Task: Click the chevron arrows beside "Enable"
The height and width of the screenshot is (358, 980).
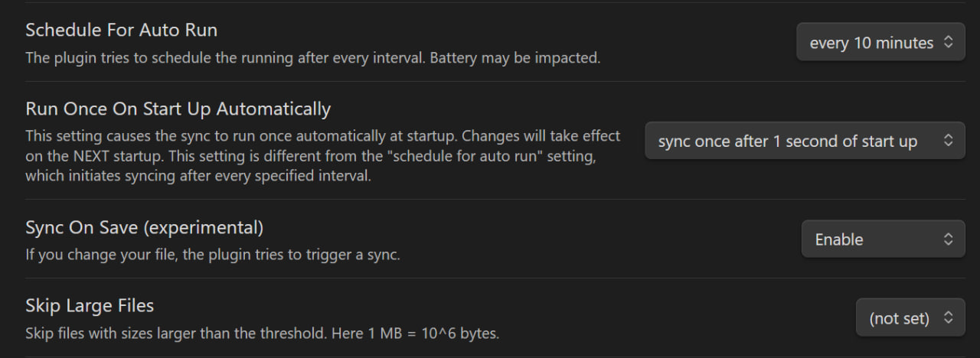Action: [x=948, y=239]
